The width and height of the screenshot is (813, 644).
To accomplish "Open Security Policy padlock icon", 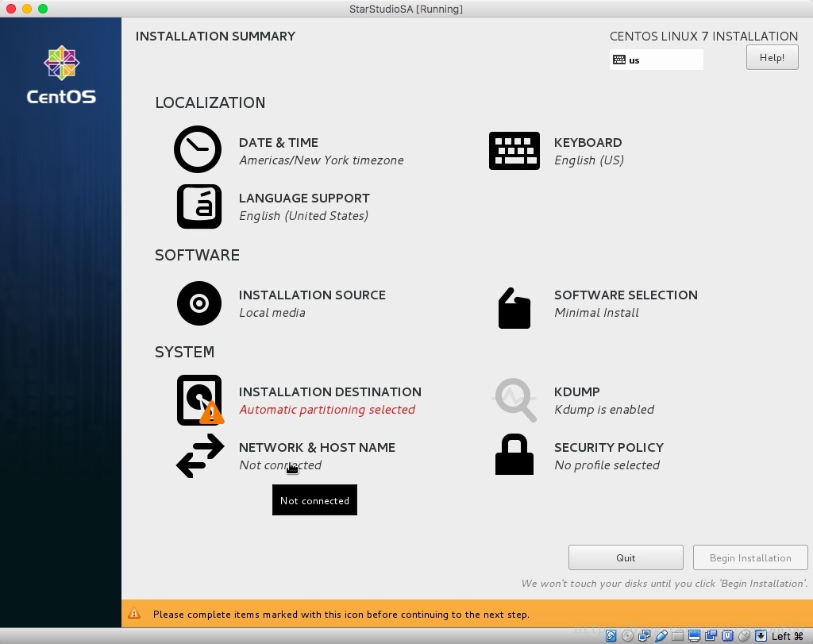I will (514, 454).
